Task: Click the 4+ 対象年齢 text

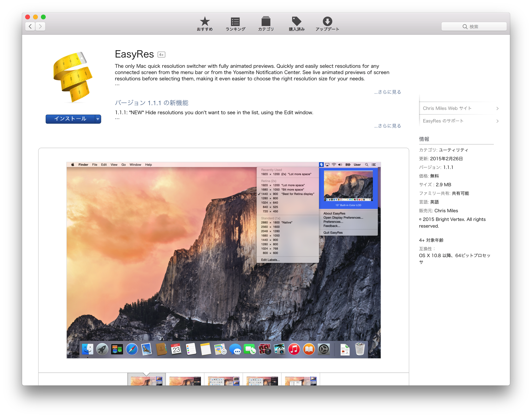Action: [x=431, y=240]
